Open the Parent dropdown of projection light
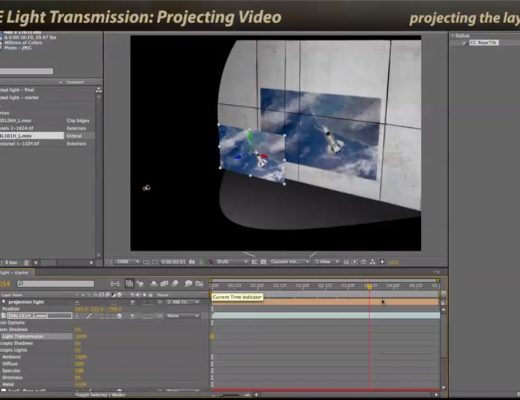The width and height of the screenshot is (520, 400). tap(183, 302)
